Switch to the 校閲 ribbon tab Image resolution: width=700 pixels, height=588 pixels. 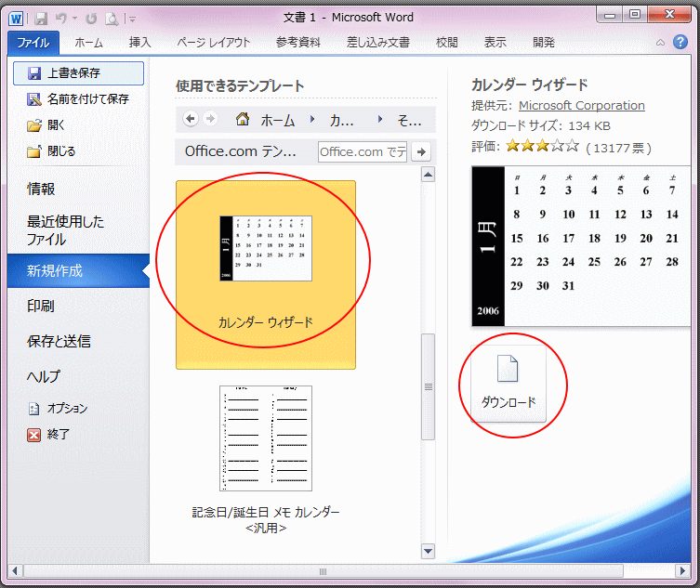pos(446,43)
